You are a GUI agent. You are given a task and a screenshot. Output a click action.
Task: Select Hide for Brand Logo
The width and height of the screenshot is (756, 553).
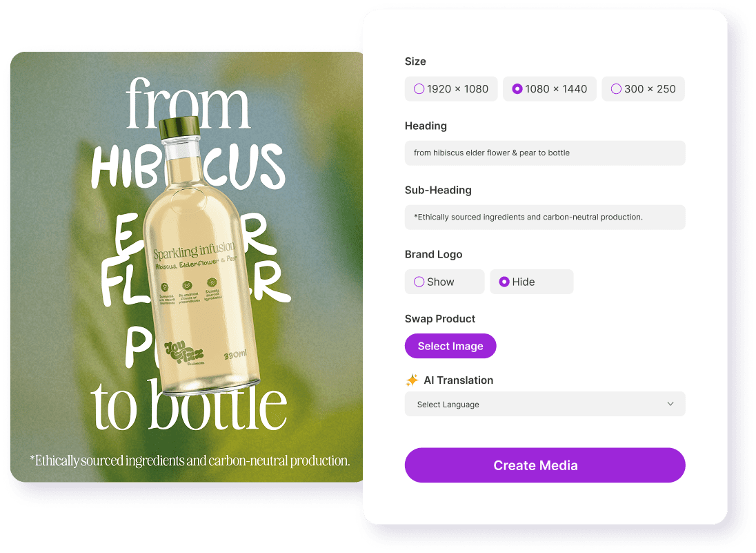tap(531, 282)
